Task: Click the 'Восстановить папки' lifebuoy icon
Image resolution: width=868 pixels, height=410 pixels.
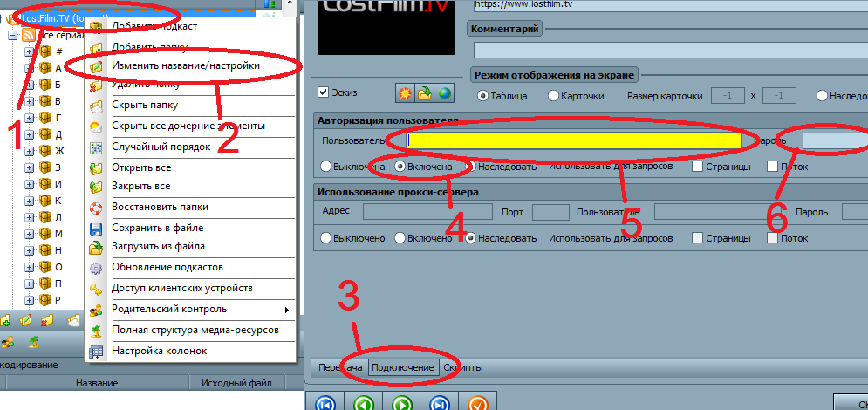Action: (x=97, y=208)
